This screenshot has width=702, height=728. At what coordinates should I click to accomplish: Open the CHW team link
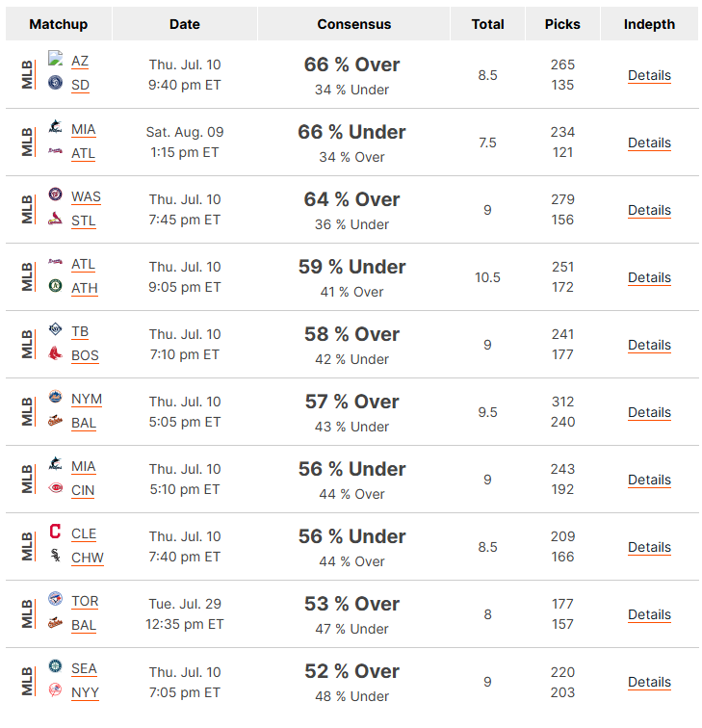click(x=88, y=558)
